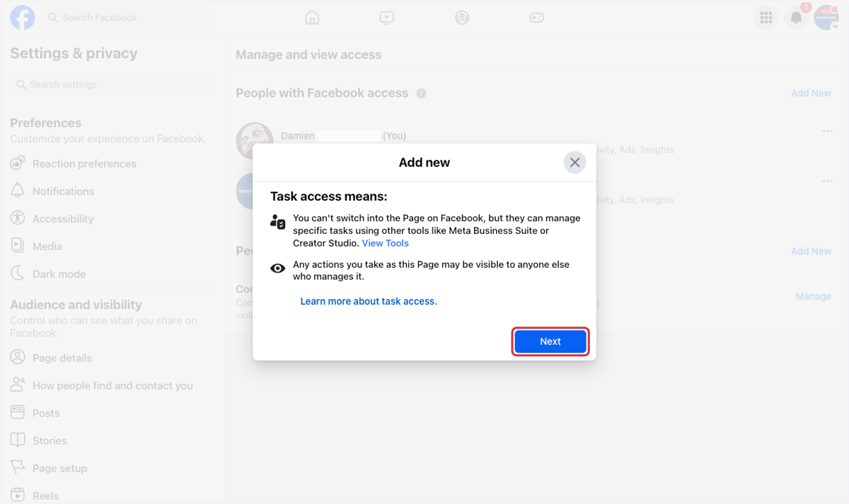
Task: Click the info icon beside Facebook access
Action: click(x=422, y=93)
